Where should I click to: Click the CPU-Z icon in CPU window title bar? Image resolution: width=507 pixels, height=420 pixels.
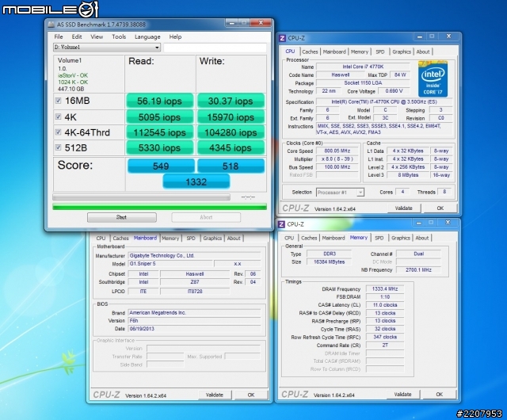282,38
